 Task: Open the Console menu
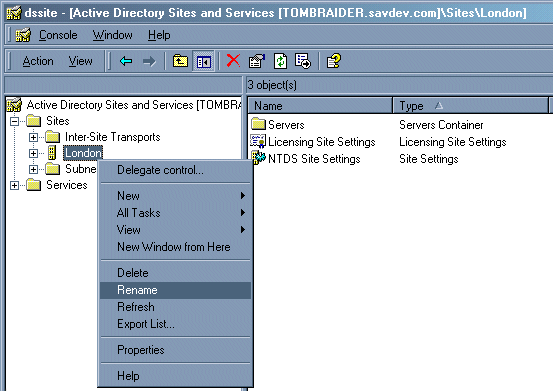[58, 35]
